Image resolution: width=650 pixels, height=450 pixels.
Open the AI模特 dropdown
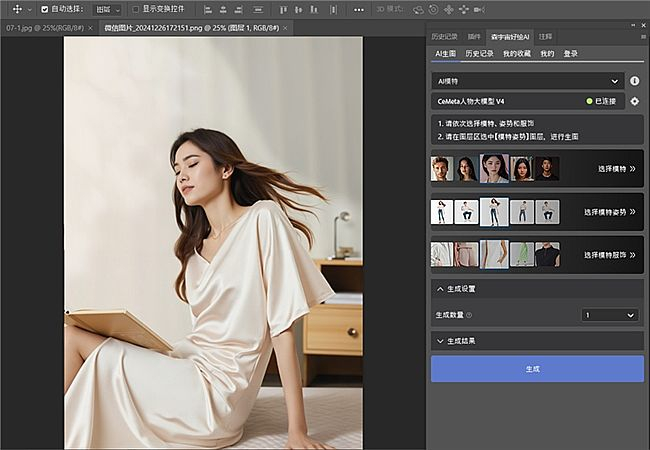(x=527, y=81)
